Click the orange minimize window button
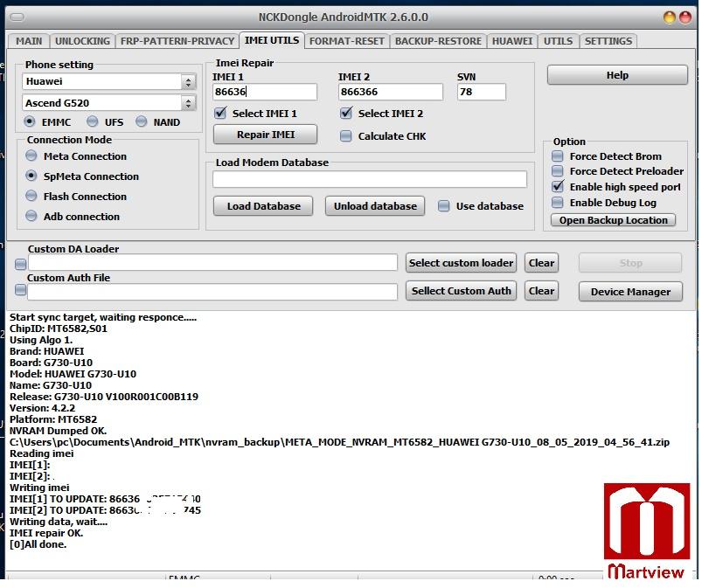This screenshot has height=588, width=702. pyautogui.click(x=669, y=17)
